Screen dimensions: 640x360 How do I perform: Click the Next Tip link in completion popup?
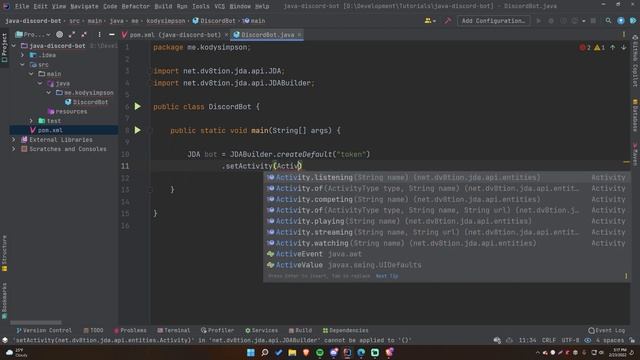[387, 276]
